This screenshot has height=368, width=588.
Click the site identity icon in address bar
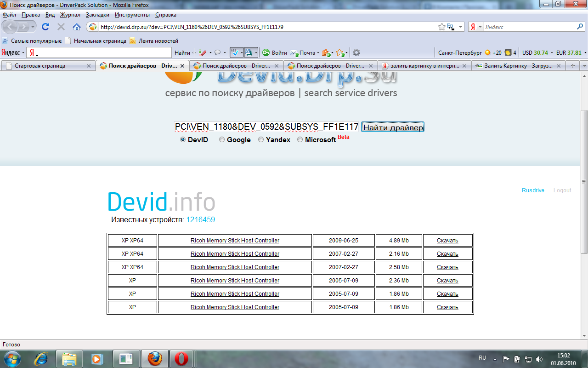[x=93, y=27]
